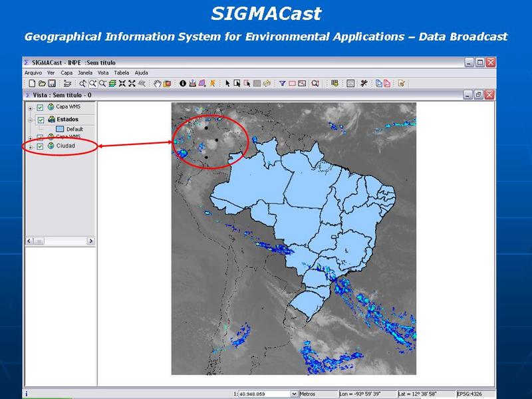Expand the Capa WMS node above Ciudad
The width and height of the screenshot is (532, 399).
[30, 138]
